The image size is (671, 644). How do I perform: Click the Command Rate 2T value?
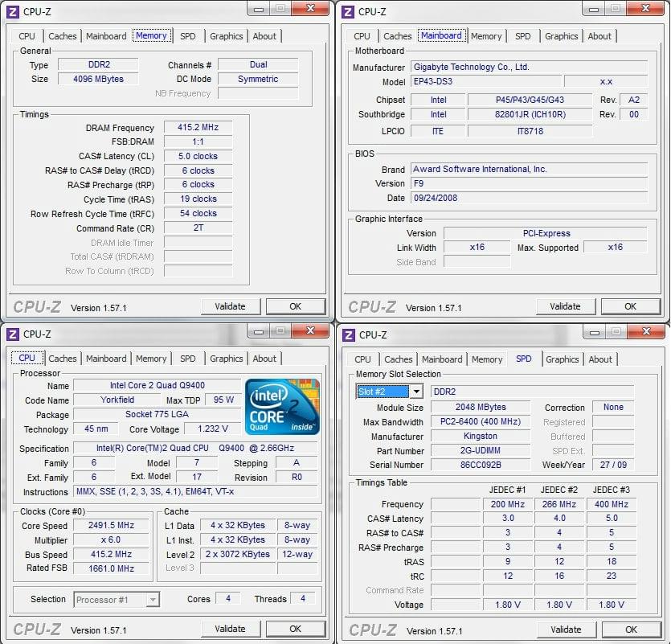[x=198, y=228]
